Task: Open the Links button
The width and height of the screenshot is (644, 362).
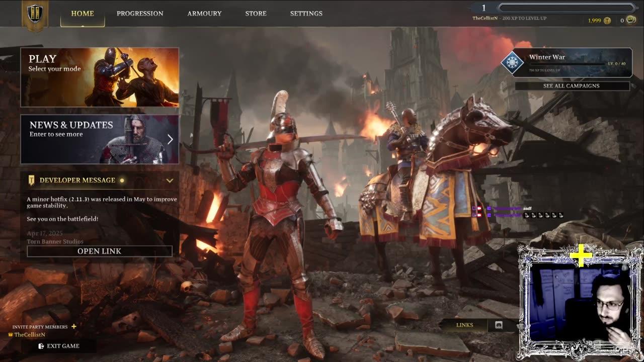Action: coord(464,325)
